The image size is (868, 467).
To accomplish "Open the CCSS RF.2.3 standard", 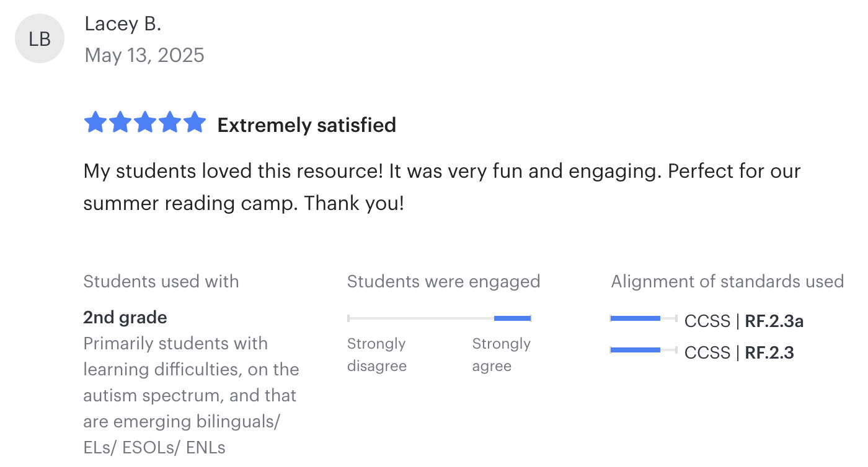I will tap(739, 352).
